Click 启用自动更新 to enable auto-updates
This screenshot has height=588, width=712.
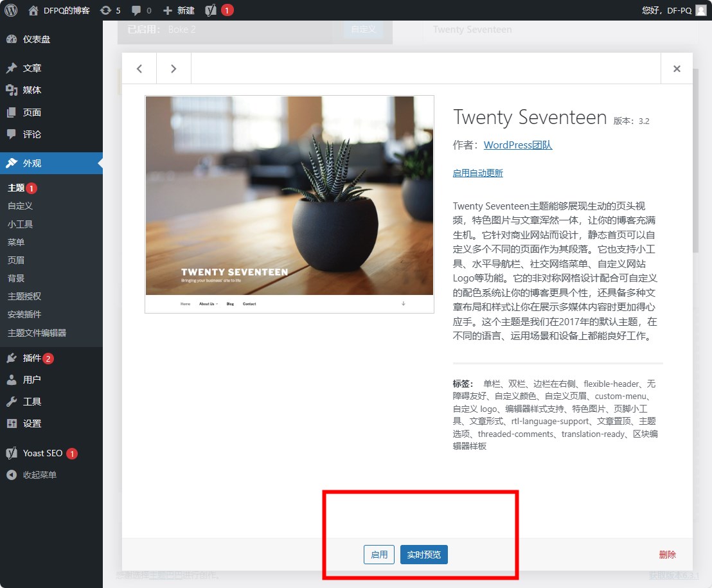click(477, 173)
